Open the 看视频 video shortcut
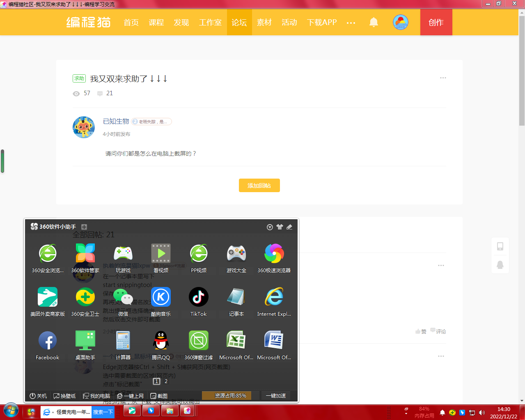This screenshot has height=420, width=525. 161,258
